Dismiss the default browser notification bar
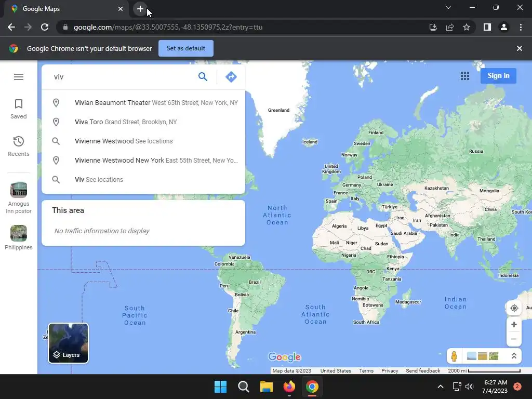The height and width of the screenshot is (399, 532). click(519, 48)
